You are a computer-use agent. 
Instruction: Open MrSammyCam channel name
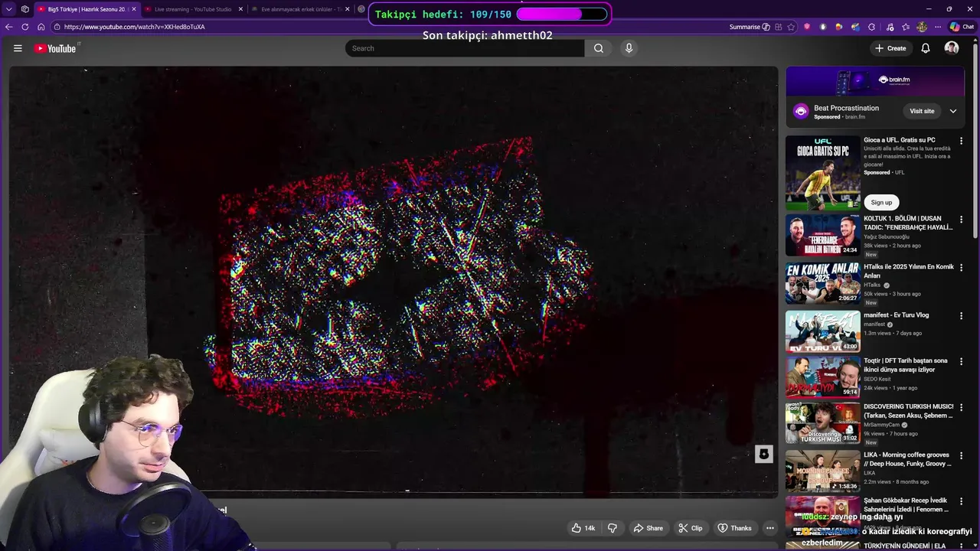click(883, 425)
